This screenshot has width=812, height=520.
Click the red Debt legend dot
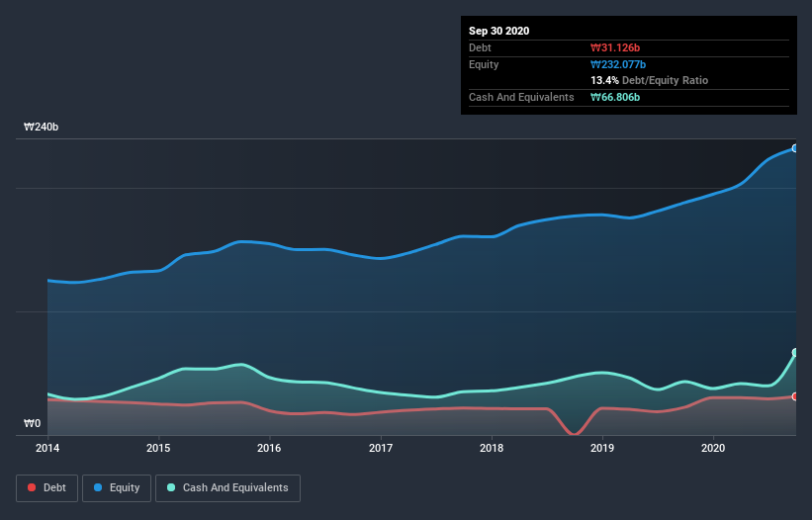[x=34, y=487]
